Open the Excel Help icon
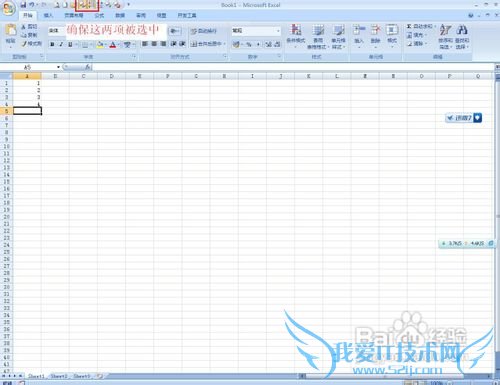Viewport: 500px width, 385px height. [x=471, y=15]
